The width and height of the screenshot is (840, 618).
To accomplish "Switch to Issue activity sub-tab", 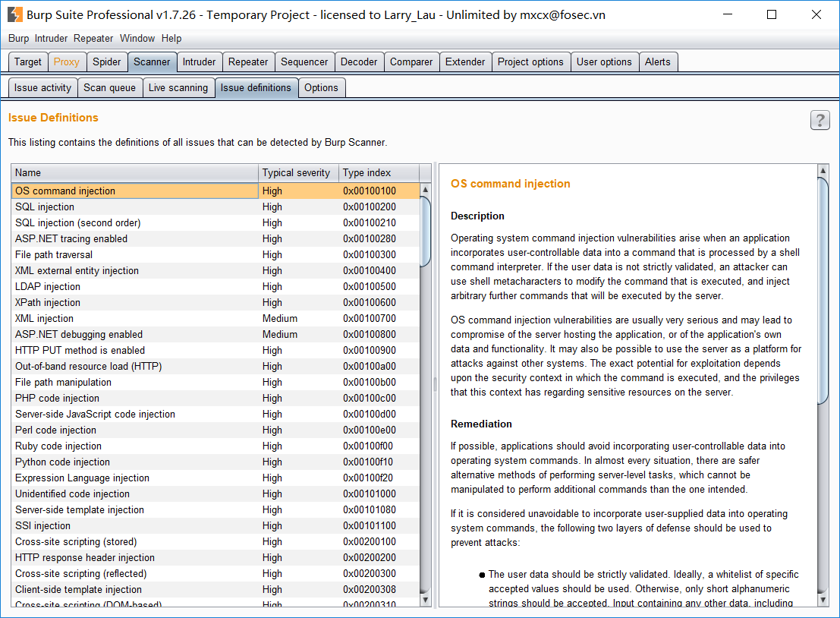I will click(42, 87).
